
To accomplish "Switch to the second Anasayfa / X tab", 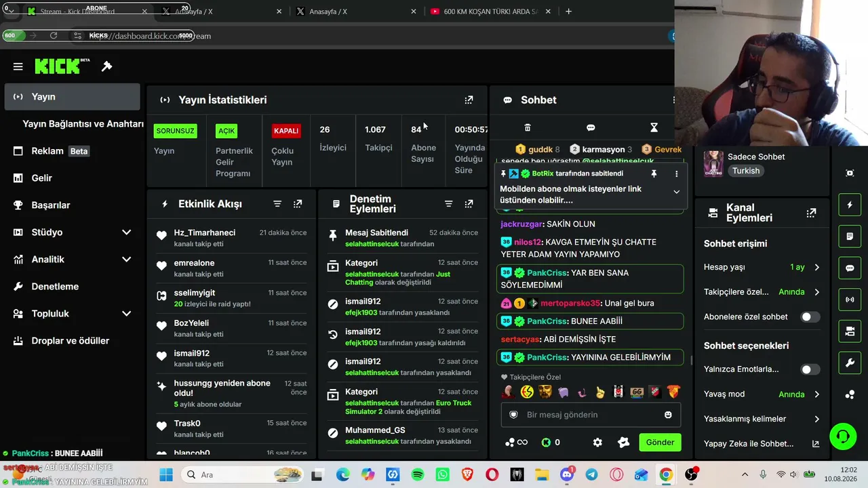I will tap(354, 12).
